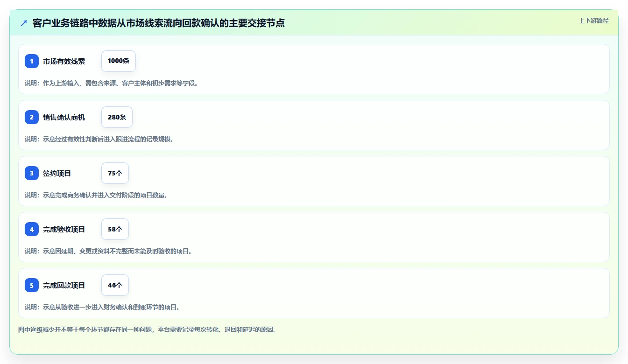
Task: Click step badge 5 for 完成回款项目
Action: [32, 285]
